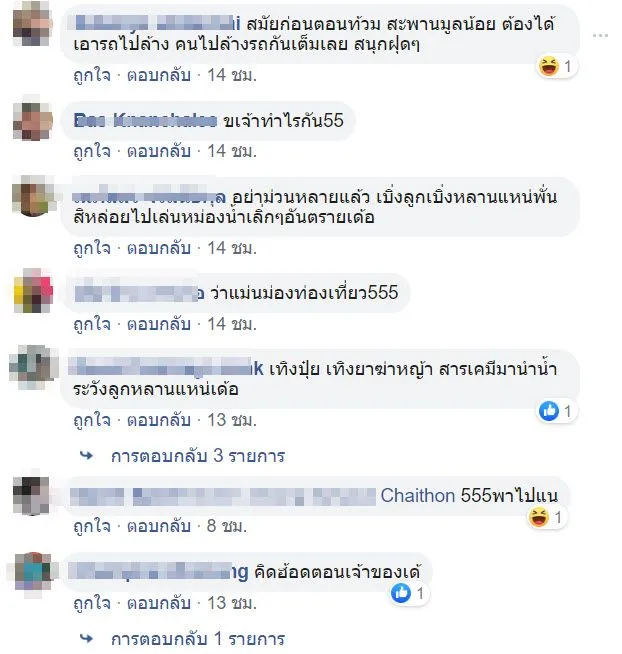Reply to the เทิงปุ๋ย เทิงยาฆ่าหญ้า comment

click(x=159, y=420)
